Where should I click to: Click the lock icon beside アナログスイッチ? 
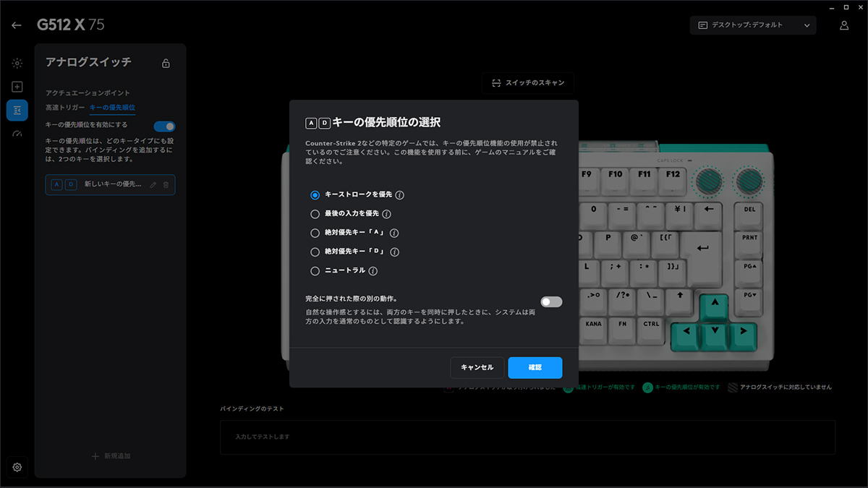point(166,64)
